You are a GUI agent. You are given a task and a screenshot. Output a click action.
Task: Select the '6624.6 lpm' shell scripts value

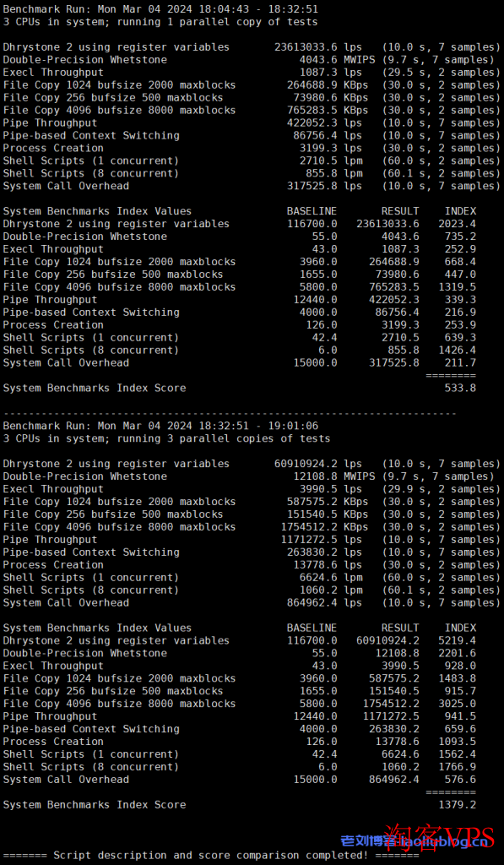tap(331, 578)
